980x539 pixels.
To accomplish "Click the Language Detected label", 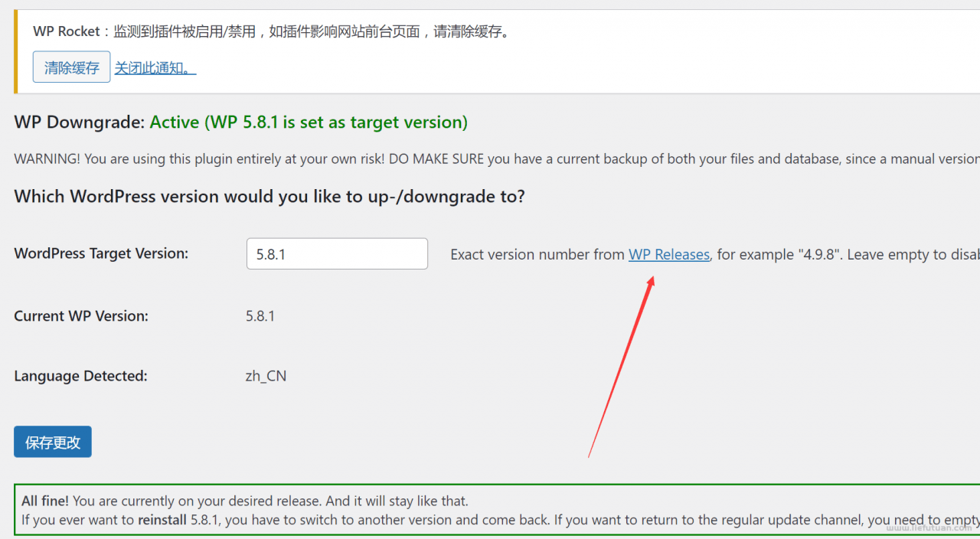I will [80, 376].
